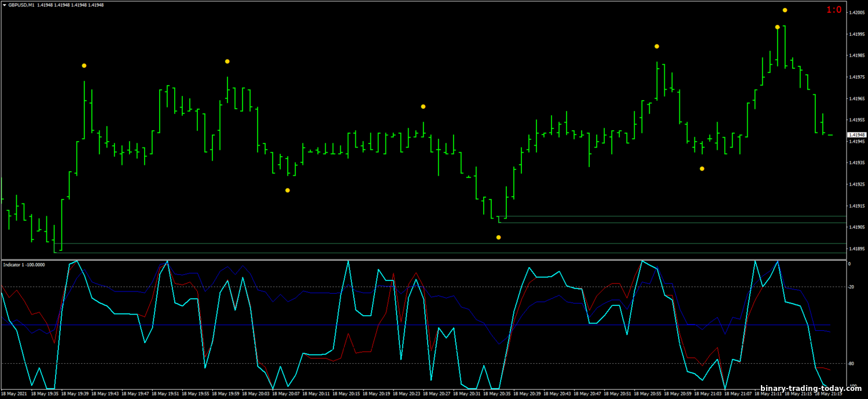The height and width of the screenshot is (399, 868).
Task: Click the lowest yellow signal dot under 20:35 low
Action: click(x=498, y=237)
